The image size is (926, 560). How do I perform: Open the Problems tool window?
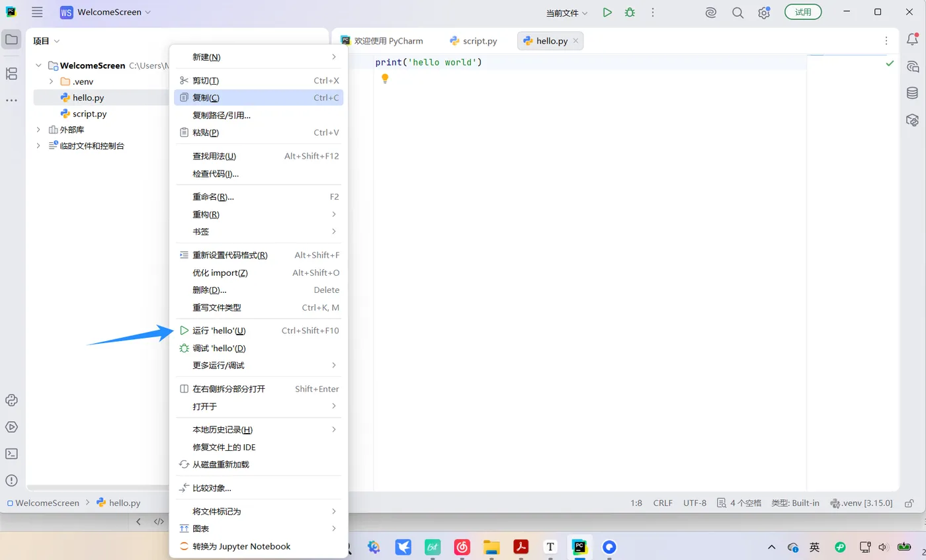11,481
